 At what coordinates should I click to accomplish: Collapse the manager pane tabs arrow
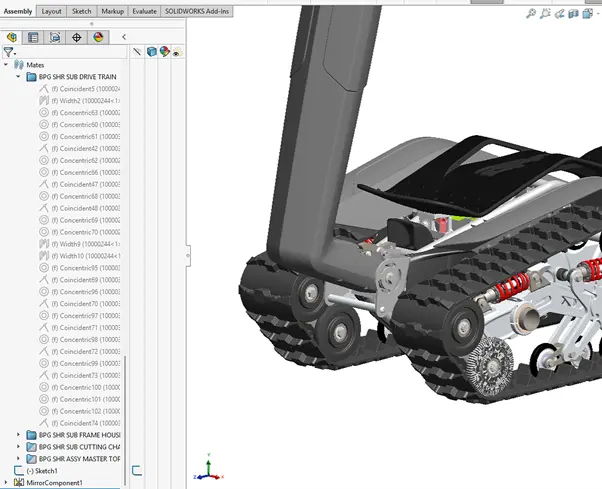[124, 37]
